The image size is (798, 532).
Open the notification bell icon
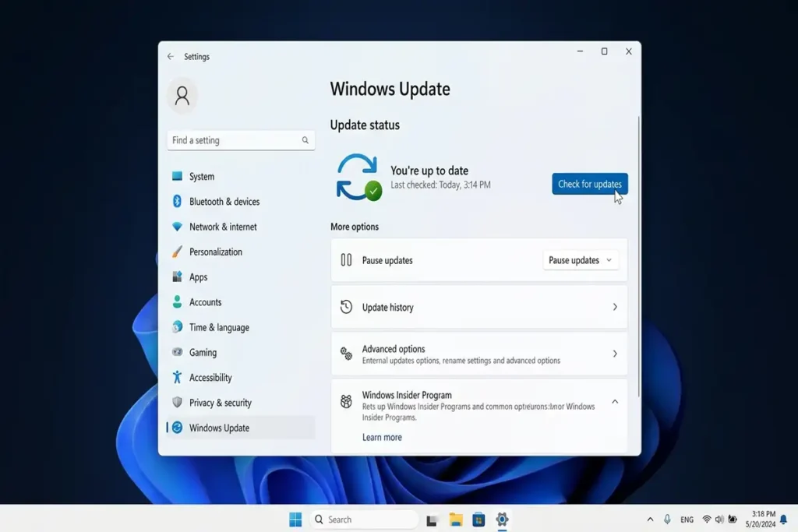(784, 520)
